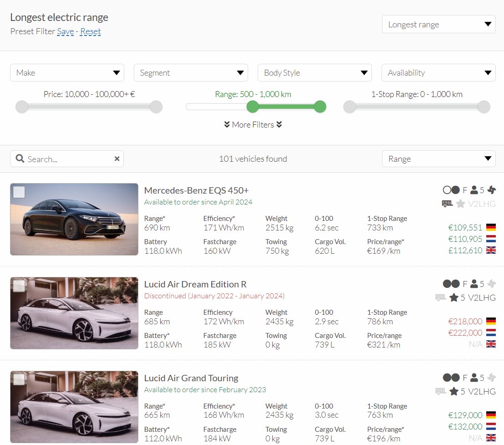
Task: Click the Dutch flag next to €132,000
Action: click(x=491, y=427)
